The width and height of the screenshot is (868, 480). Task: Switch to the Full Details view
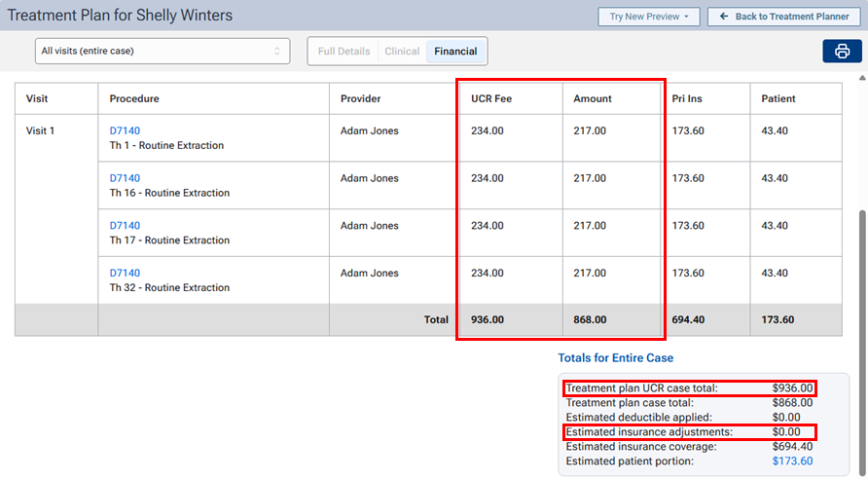tap(344, 52)
